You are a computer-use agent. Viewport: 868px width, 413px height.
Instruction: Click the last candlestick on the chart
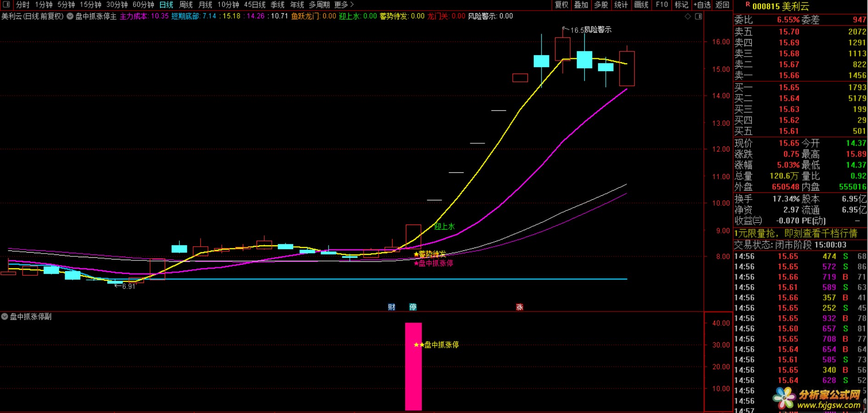[x=627, y=68]
